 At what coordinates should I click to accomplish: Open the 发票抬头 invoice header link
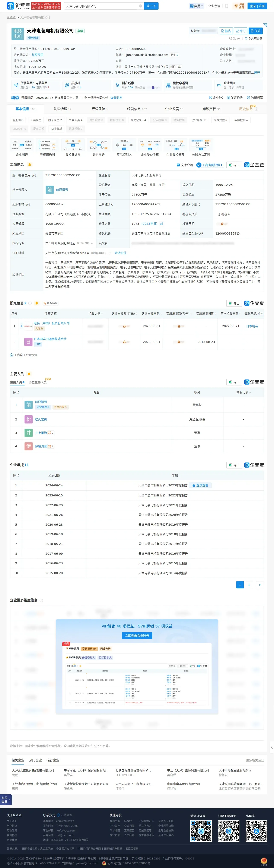pyautogui.click(x=235, y=98)
